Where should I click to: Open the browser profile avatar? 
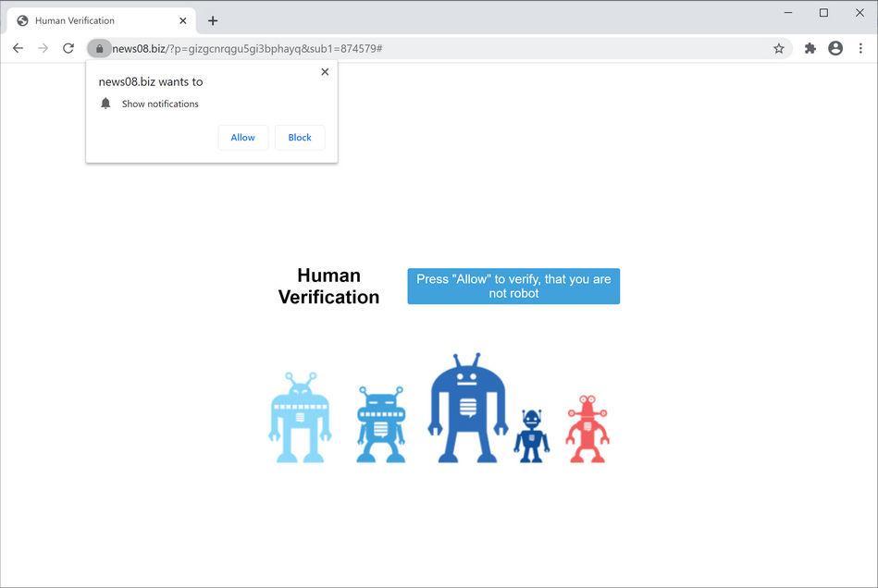[x=835, y=47]
